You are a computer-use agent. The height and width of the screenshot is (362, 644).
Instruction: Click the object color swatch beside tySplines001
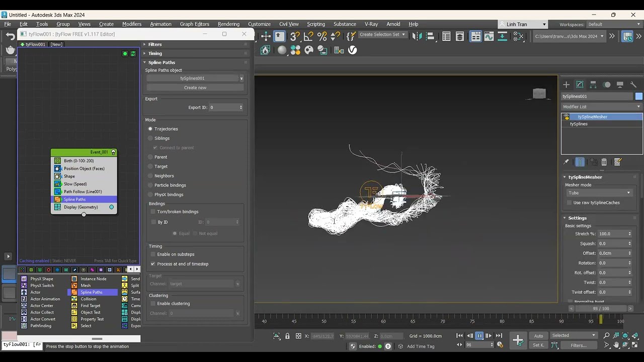639,97
